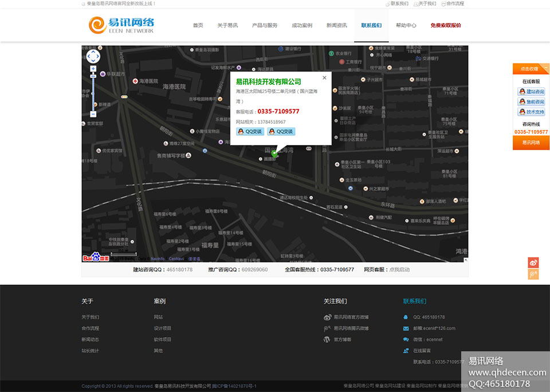Click the 工商银行 red map marker
This screenshot has width=550, height=392.
pyautogui.click(x=341, y=62)
